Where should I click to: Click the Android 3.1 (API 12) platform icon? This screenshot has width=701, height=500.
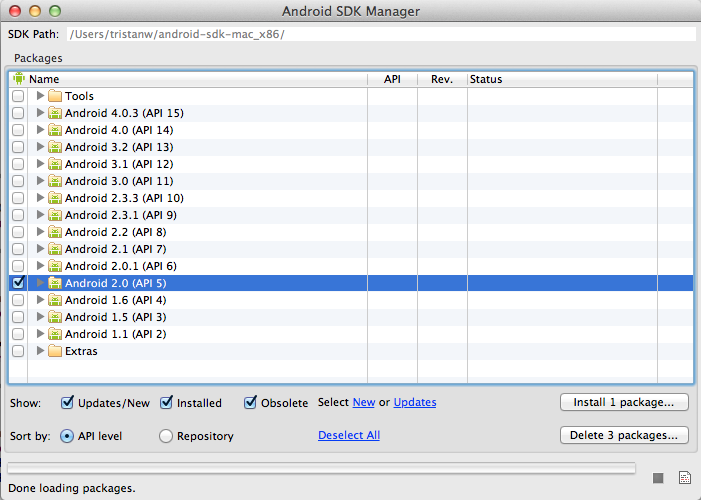(x=55, y=164)
